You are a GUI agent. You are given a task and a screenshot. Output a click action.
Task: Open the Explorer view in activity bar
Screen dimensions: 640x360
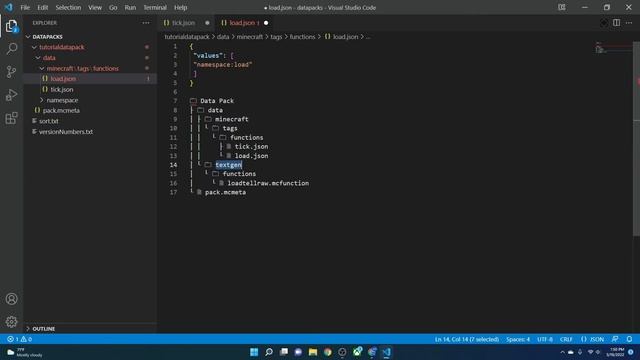point(11,26)
